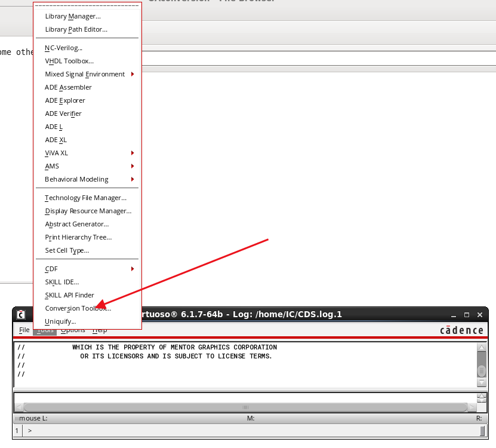Open the Display Resource Manager

pyautogui.click(x=87, y=211)
